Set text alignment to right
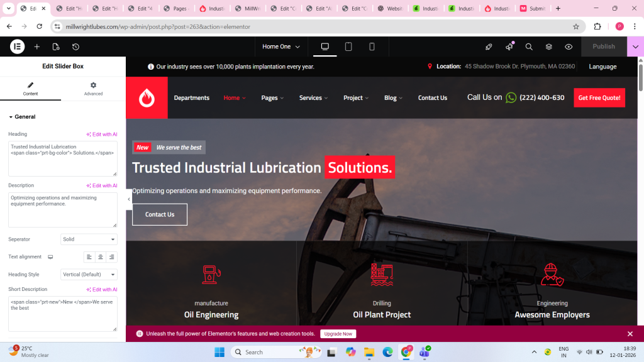Screen dimensions: 644x362 (x=111, y=257)
